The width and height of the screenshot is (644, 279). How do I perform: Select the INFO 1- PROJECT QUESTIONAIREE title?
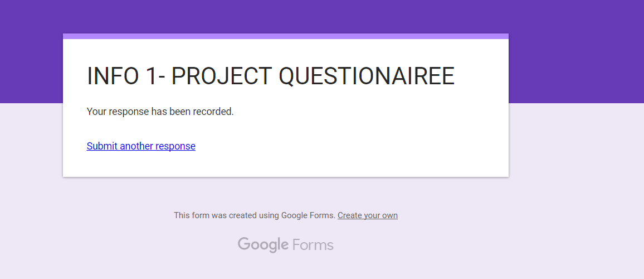coord(271,76)
